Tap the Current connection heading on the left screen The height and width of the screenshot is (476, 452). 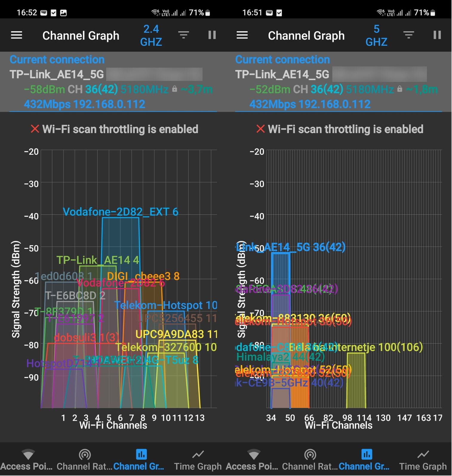pyautogui.click(x=57, y=59)
